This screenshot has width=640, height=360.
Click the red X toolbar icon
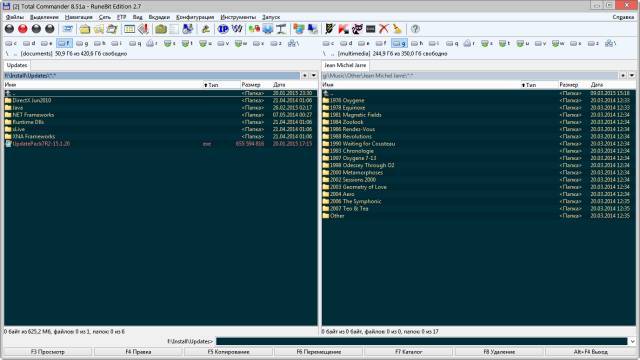(x=384, y=29)
